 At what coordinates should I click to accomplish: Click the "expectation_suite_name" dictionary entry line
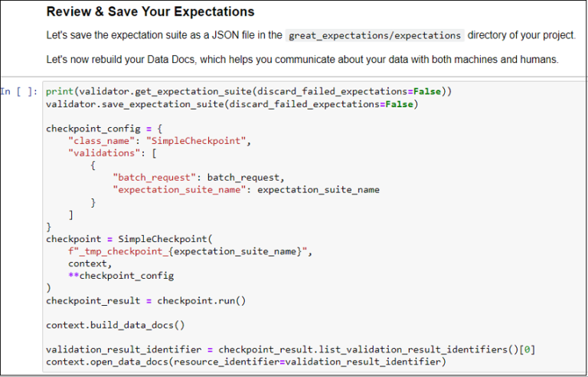pyautogui.click(x=246, y=190)
